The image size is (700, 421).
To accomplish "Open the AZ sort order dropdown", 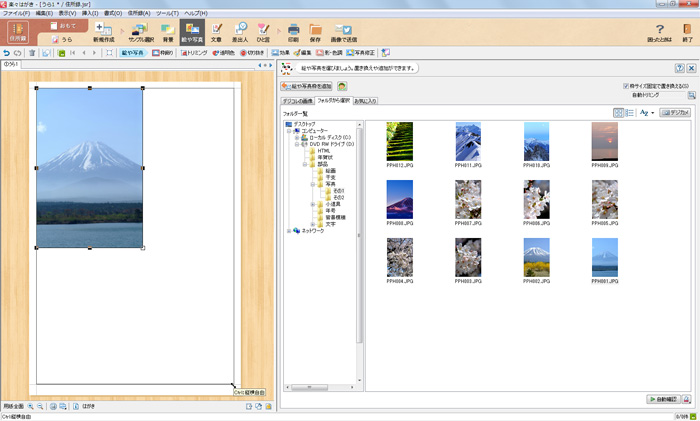I will 646,113.
